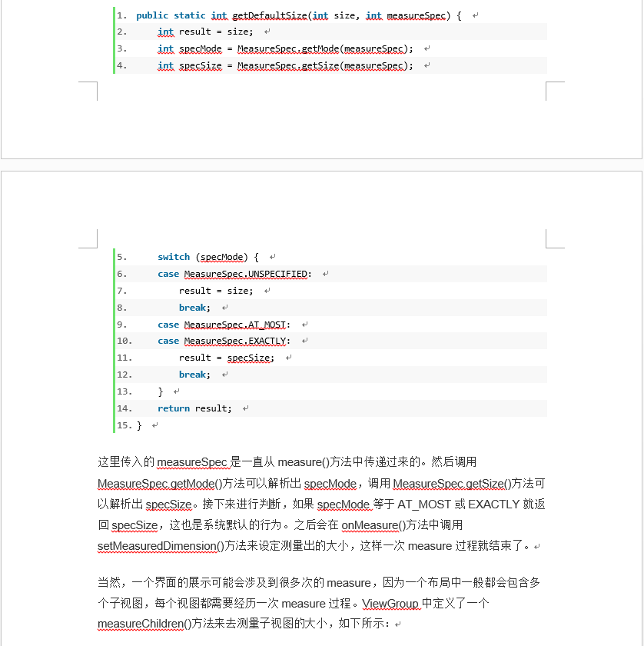This screenshot has height=646, width=644.
Task: Click 'break;' on code line 8
Action: click(x=194, y=308)
